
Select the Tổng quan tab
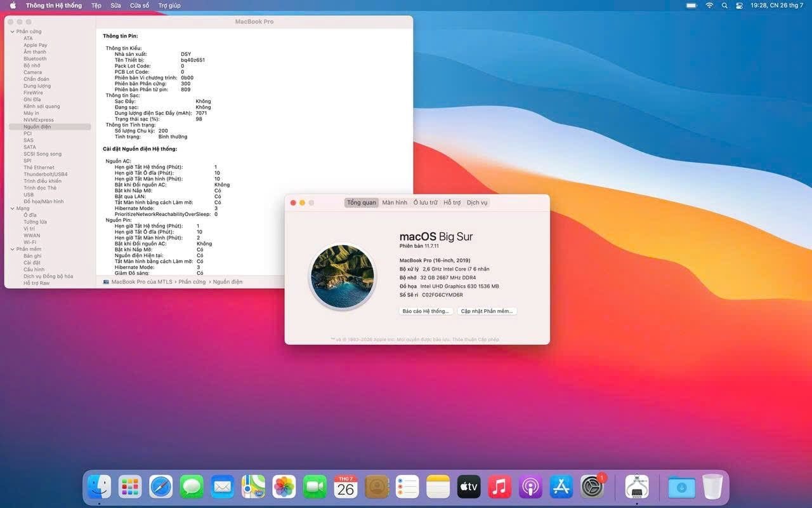(362, 203)
